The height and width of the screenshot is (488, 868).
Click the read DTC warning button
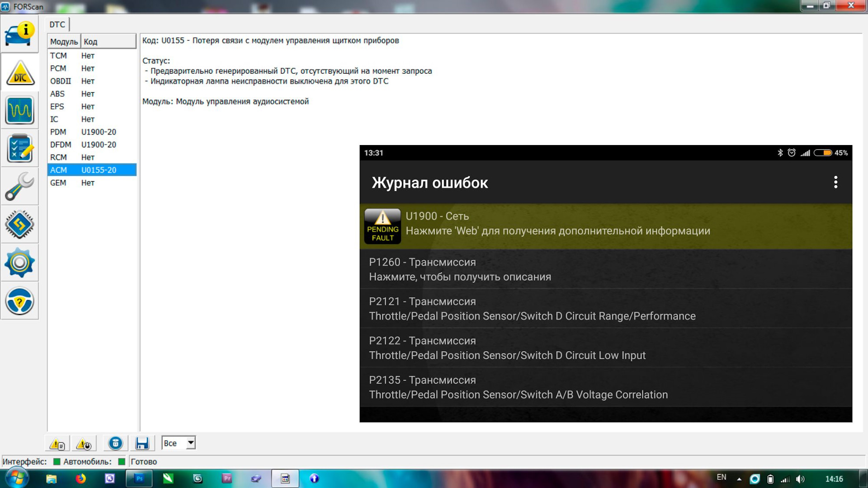pos(57,444)
